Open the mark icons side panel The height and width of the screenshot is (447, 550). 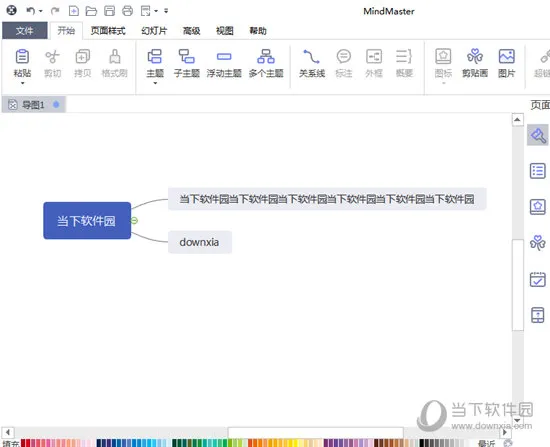pos(538,207)
